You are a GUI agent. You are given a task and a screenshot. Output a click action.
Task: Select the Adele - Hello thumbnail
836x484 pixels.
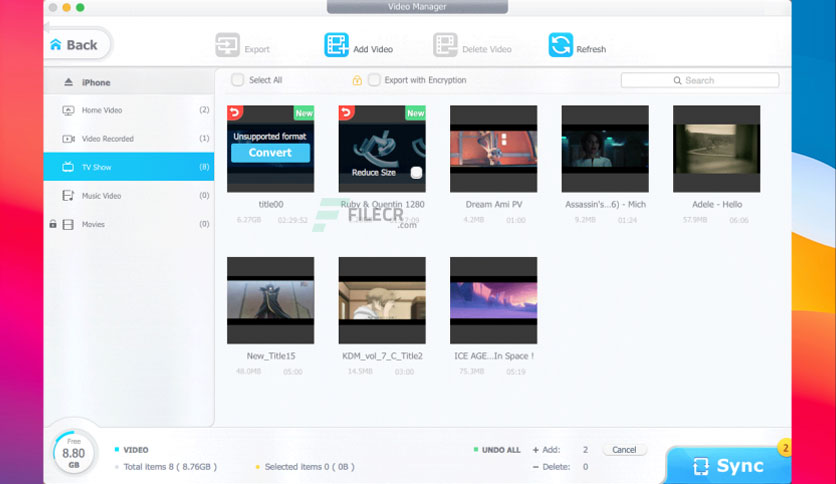click(717, 149)
